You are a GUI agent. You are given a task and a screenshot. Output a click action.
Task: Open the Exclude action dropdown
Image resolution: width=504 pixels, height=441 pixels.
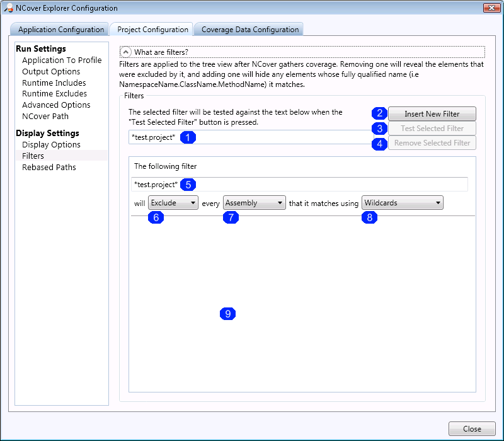pyautogui.click(x=173, y=203)
